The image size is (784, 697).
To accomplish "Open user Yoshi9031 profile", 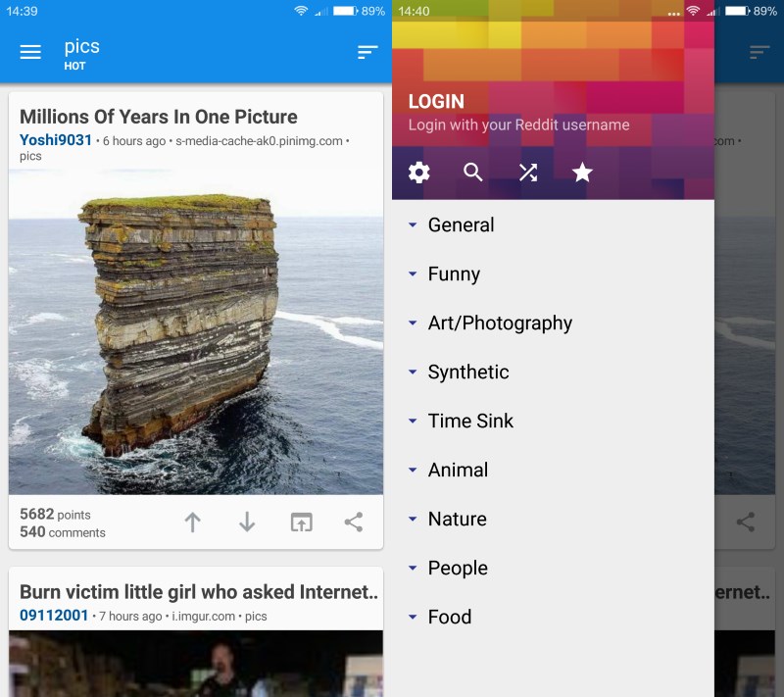I will coord(56,140).
